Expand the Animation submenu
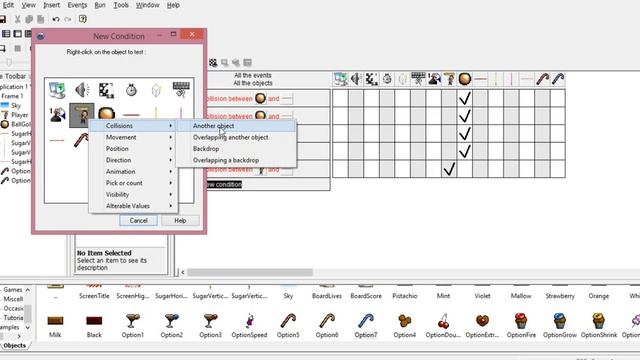 coord(133,172)
